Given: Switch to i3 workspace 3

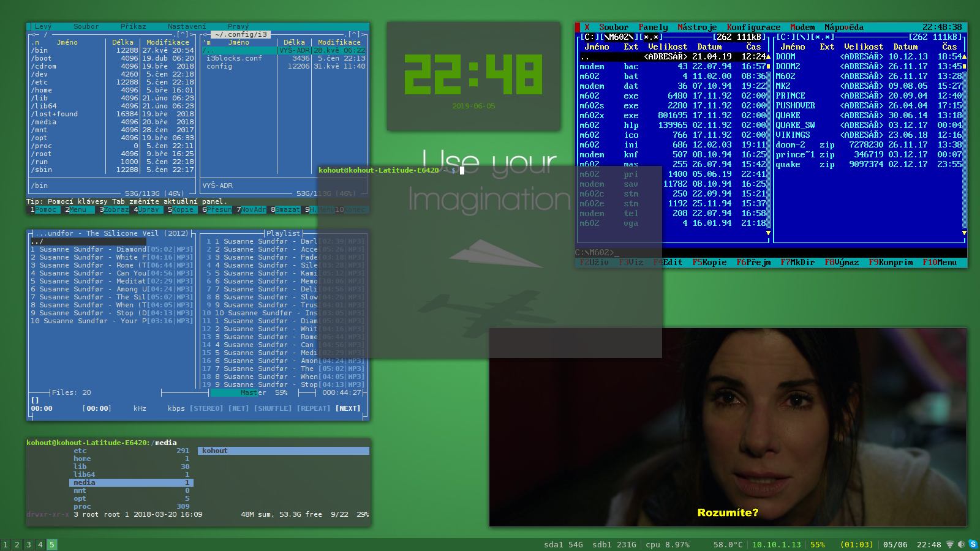Looking at the screenshot, I should coord(29,544).
